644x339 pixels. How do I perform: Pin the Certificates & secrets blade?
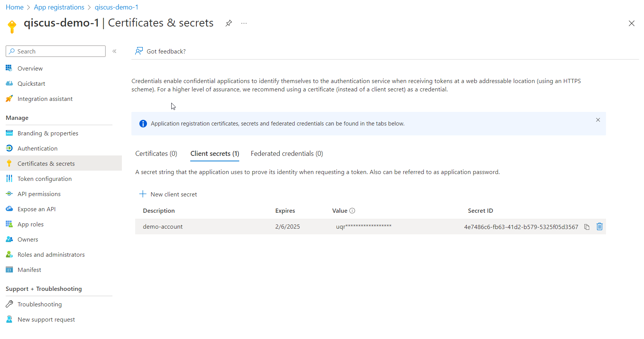229,23
